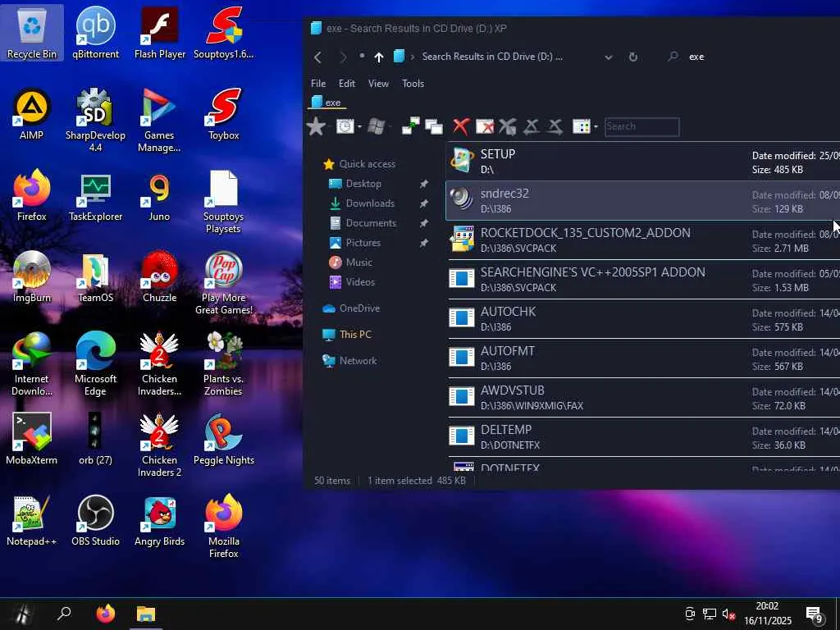Select the AUTOFMT file result

pos(643,358)
